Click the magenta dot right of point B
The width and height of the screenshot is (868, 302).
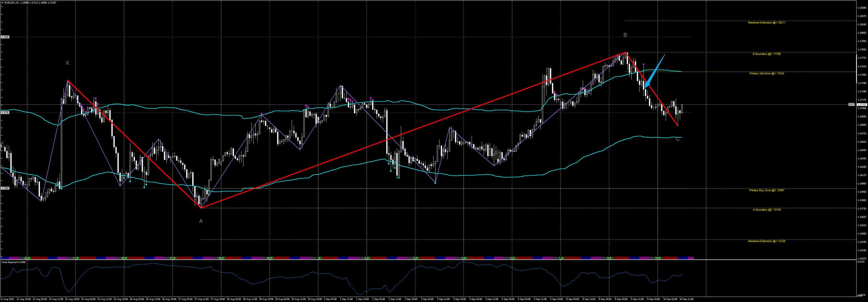pos(644,64)
